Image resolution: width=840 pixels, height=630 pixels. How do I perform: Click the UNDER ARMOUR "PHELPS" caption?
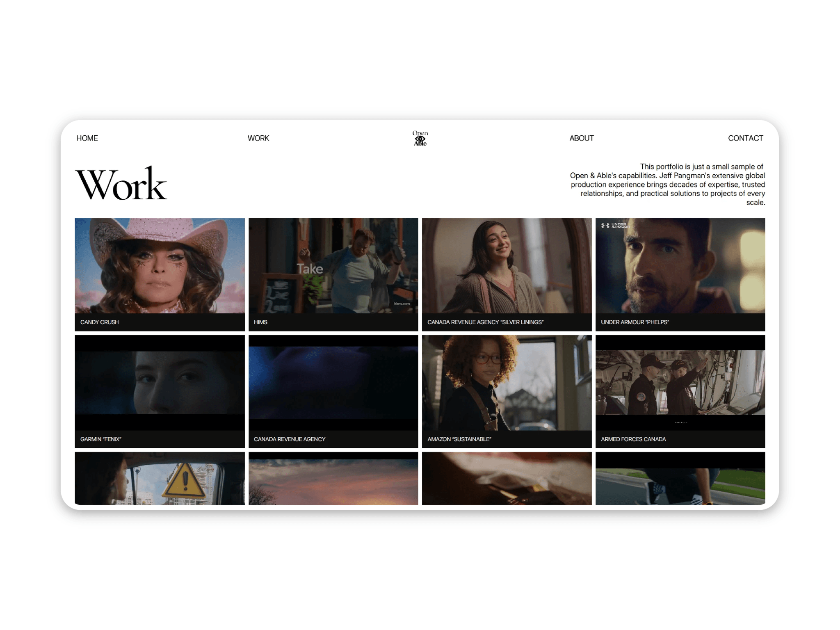point(635,322)
